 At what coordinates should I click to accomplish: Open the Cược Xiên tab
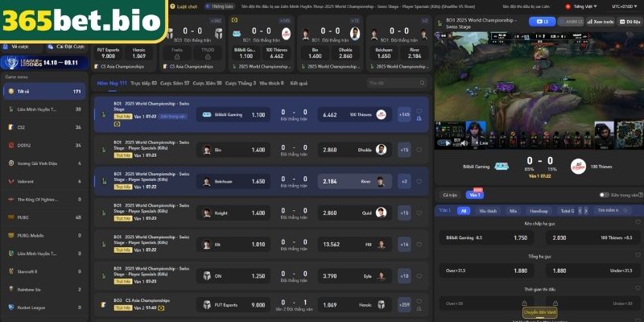tap(208, 83)
